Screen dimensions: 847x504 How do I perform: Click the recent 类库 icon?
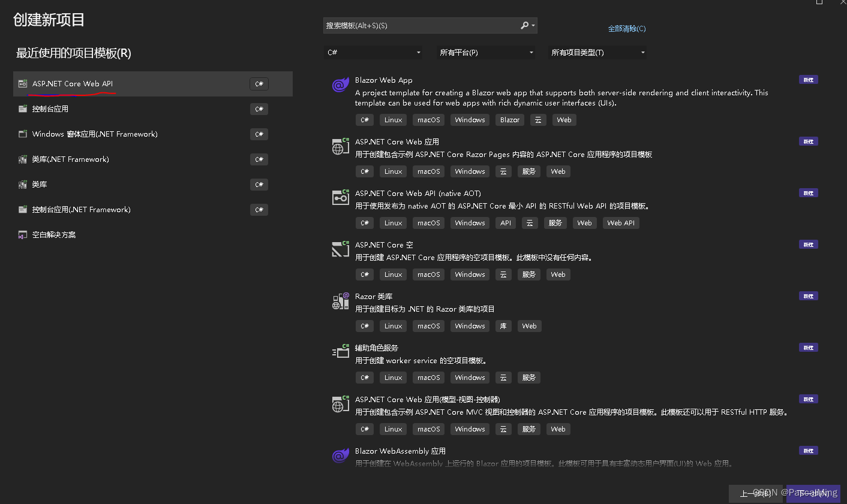point(23,185)
